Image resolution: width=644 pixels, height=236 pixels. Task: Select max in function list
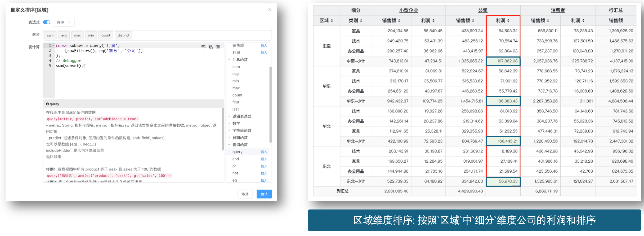tap(236, 88)
